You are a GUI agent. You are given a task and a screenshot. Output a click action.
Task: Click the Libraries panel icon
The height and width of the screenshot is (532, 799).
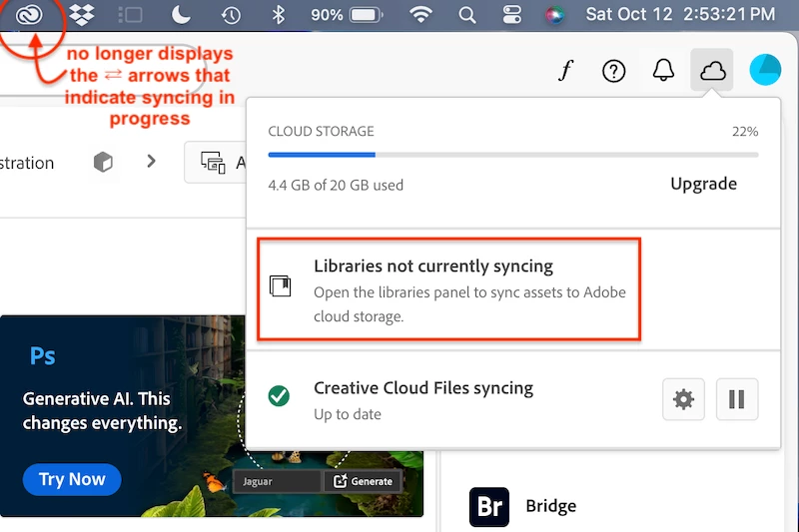(x=281, y=286)
